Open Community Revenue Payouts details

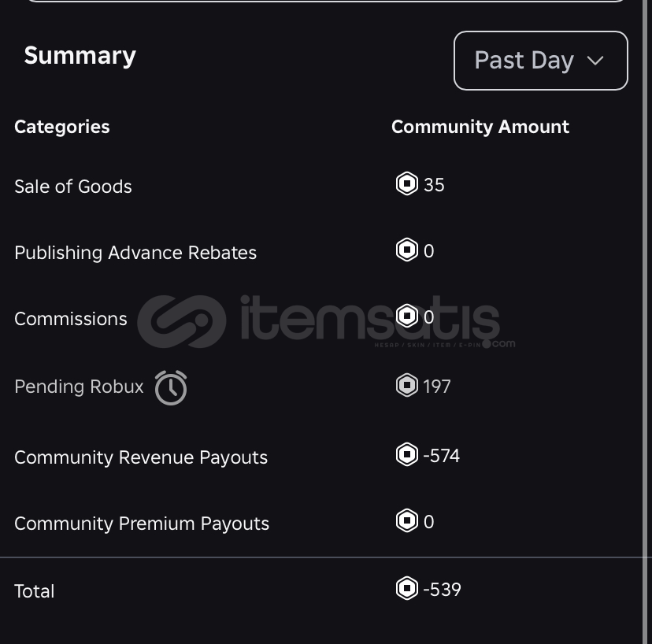(141, 457)
